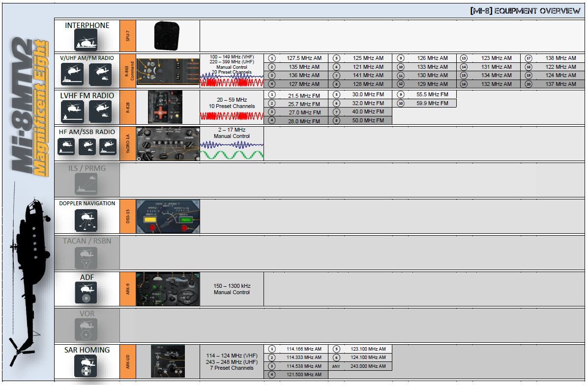Image resolution: width=588 pixels, height=385 pixels.
Task: Click the ARK-UD homing panel image
Action: 168,361
